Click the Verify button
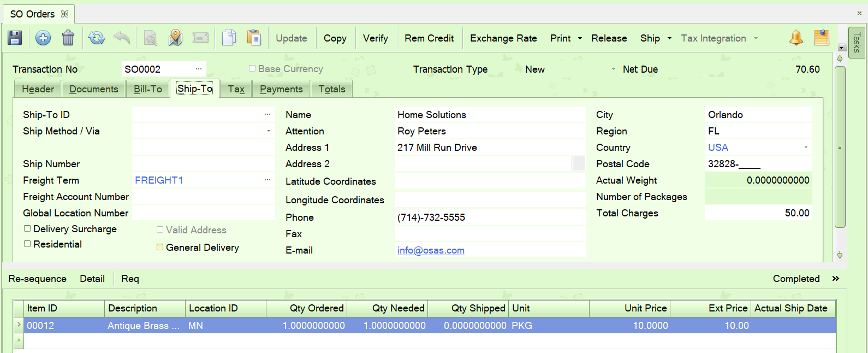This screenshot has width=868, height=353. tap(376, 38)
